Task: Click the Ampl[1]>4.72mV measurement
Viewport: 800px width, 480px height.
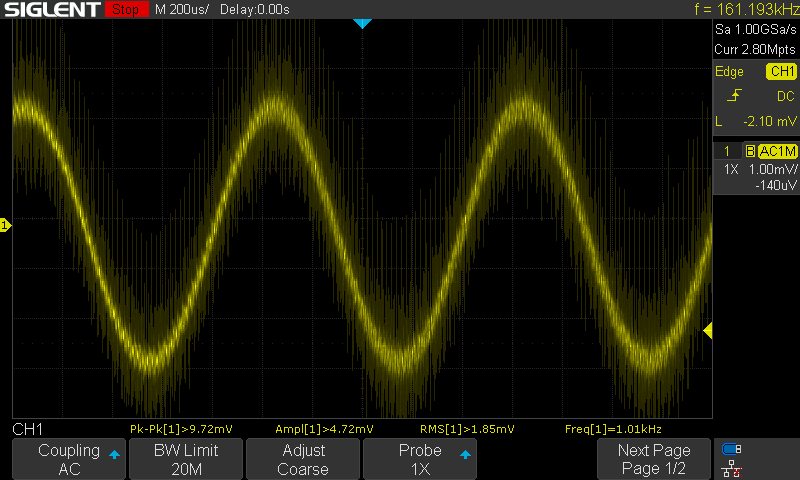Action: (324, 429)
